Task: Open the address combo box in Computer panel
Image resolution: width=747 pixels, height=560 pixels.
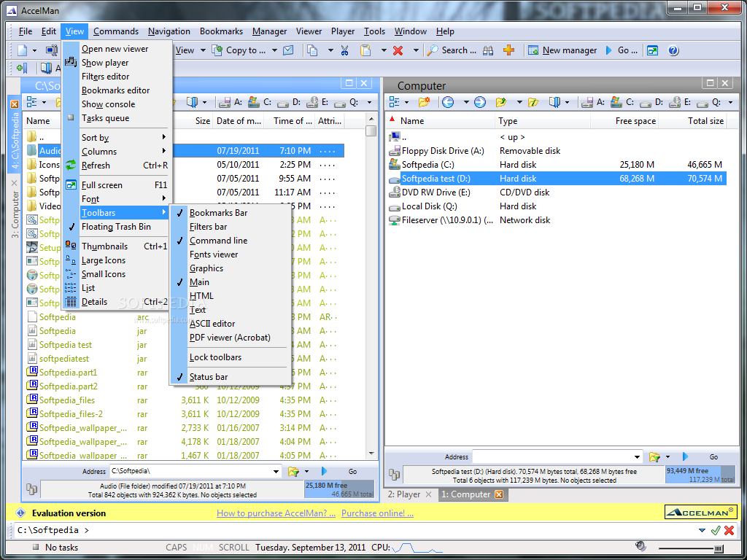Action: tap(638, 457)
